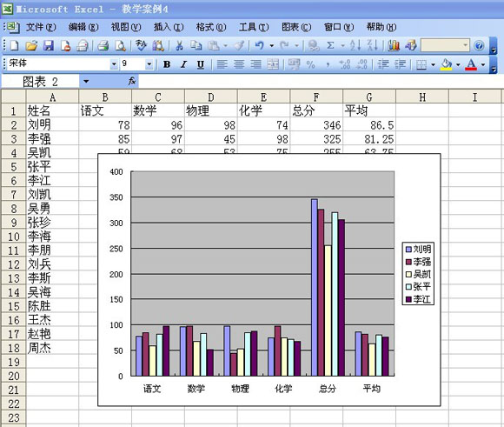Open the 格式 menu
The height and width of the screenshot is (427, 504).
pyautogui.click(x=211, y=27)
